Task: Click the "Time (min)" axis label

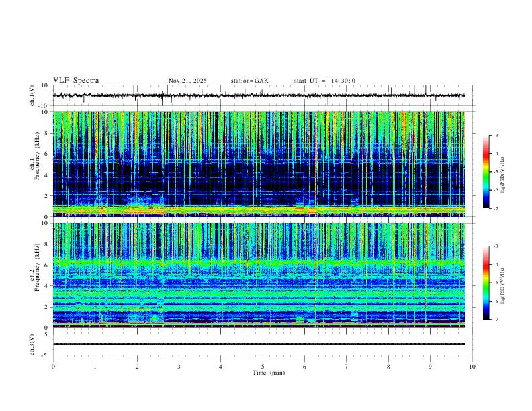Action: coord(269,373)
